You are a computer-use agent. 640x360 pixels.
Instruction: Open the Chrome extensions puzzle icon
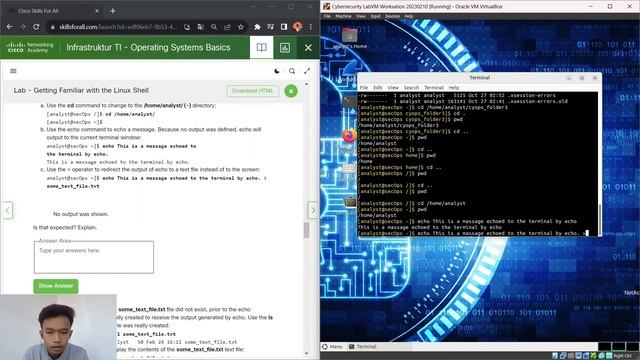click(258, 27)
